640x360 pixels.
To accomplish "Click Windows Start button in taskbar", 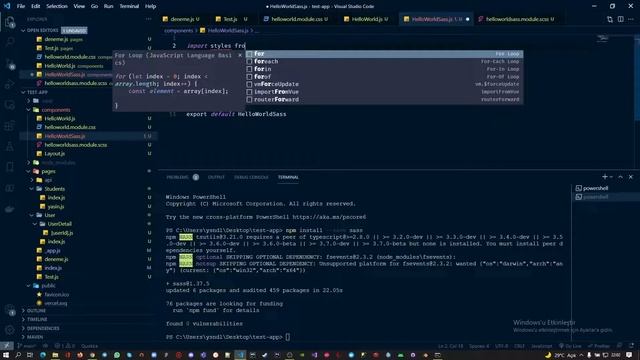I will click(x=6, y=355).
